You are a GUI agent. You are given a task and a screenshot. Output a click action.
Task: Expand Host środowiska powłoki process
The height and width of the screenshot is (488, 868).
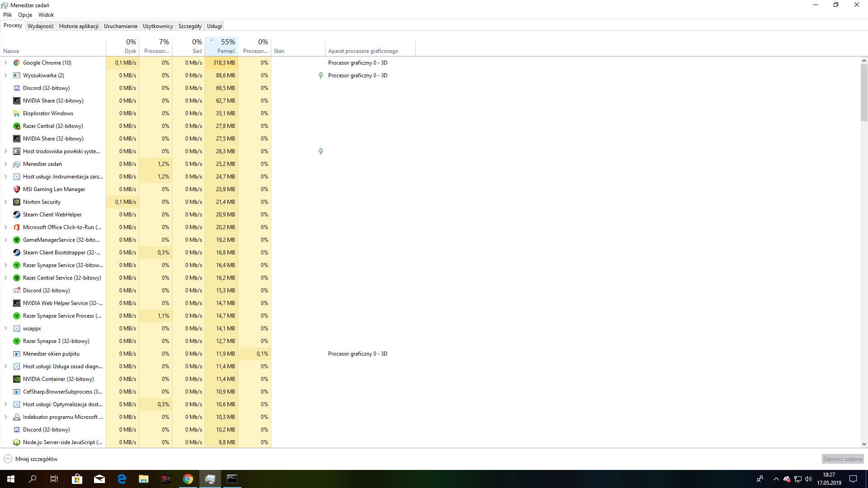(5, 151)
